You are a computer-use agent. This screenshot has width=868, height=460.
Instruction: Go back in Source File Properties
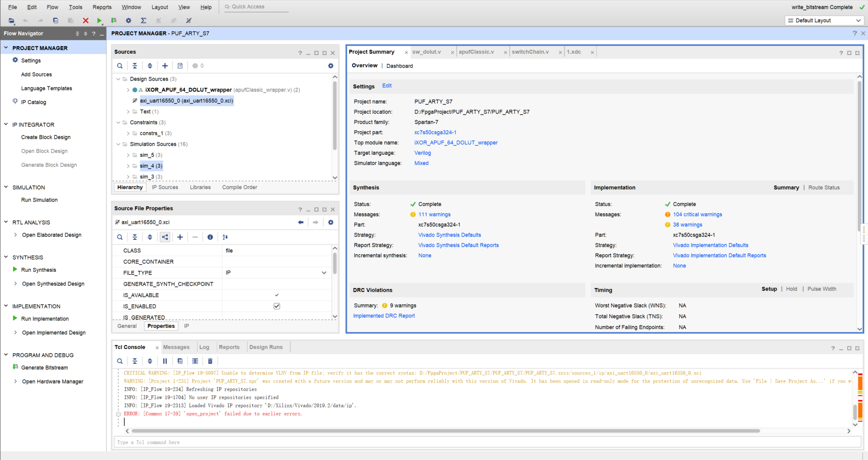point(301,222)
